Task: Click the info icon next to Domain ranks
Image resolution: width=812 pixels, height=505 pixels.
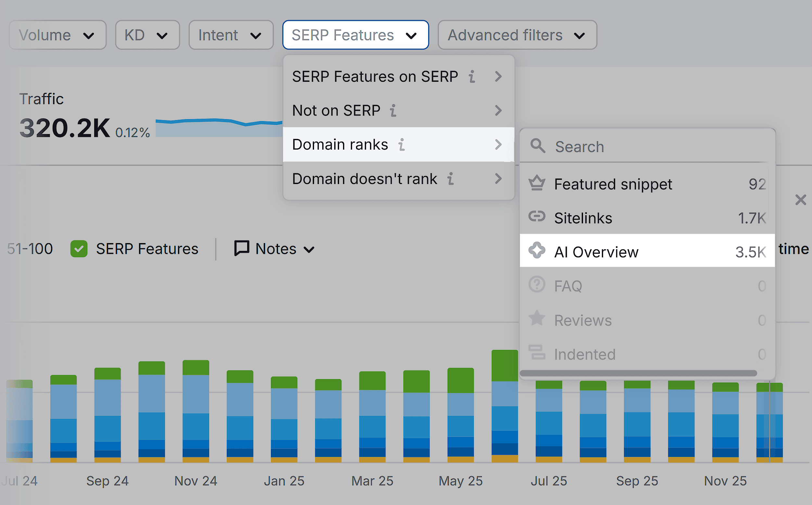Action: tap(402, 145)
